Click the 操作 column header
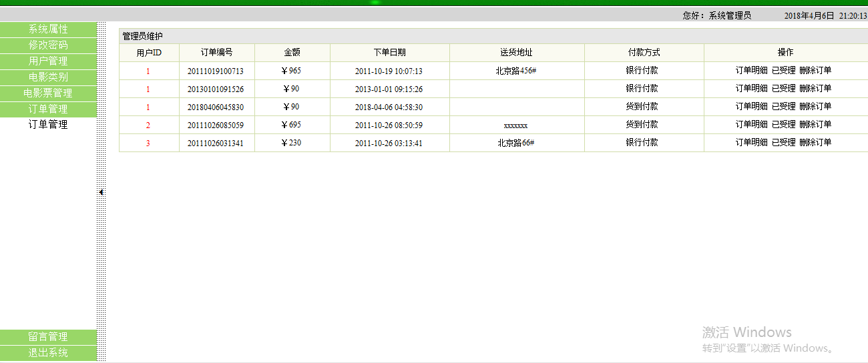 click(786, 52)
